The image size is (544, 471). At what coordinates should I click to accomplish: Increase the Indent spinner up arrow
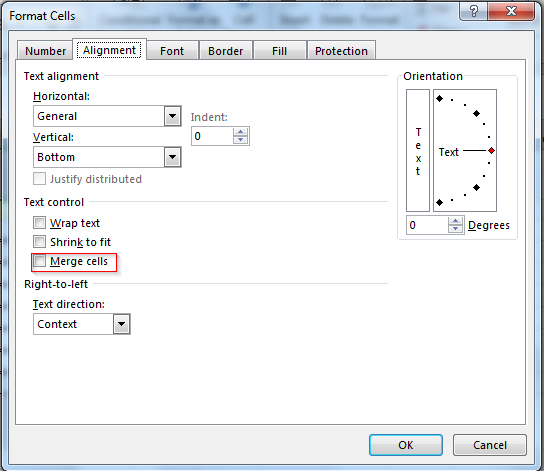(x=240, y=132)
